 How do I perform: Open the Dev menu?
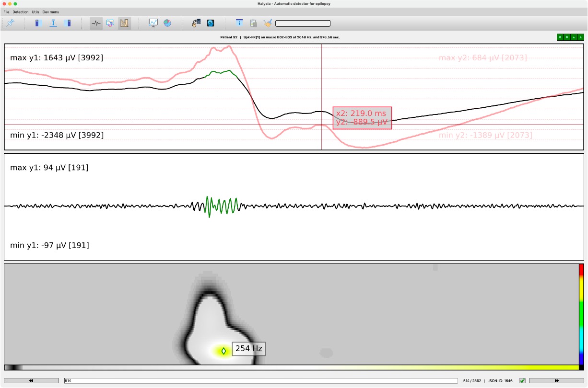pyautogui.click(x=50, y=11)
